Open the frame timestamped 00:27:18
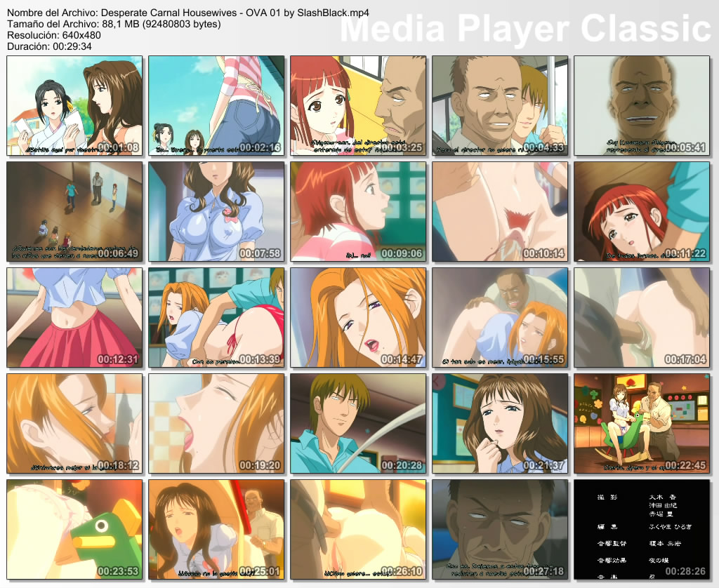The width and height of the screenshot is (719, 588). 500,529
